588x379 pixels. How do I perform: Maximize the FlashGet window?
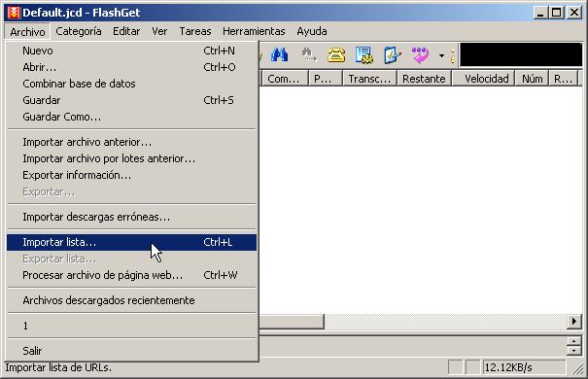557,13
